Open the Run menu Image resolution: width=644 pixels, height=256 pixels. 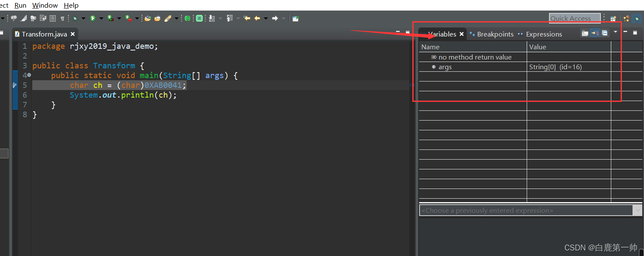(20, 6)
